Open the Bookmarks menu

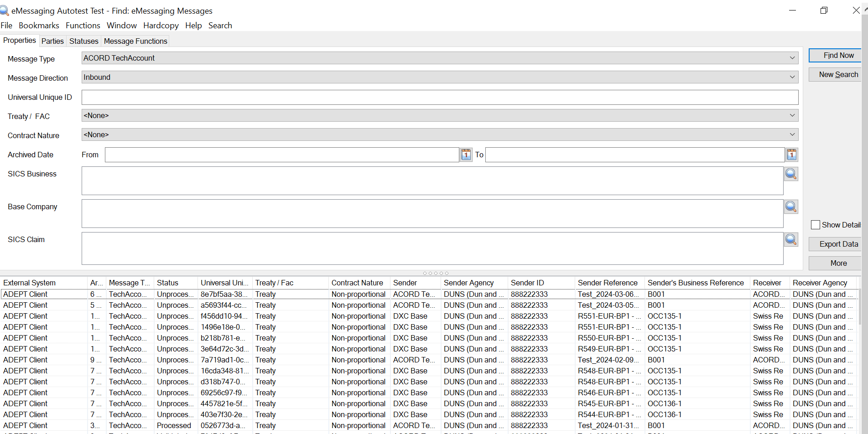[x=39, y=26]
